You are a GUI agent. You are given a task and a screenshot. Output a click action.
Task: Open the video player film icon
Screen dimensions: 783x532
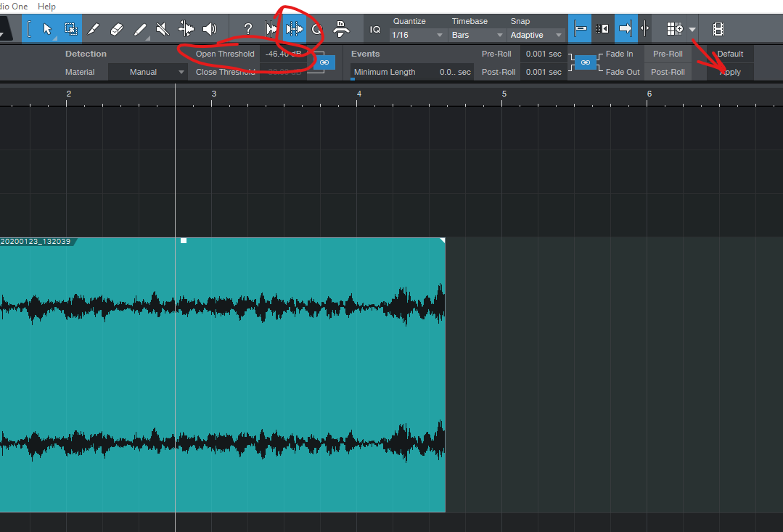point(718,29)
